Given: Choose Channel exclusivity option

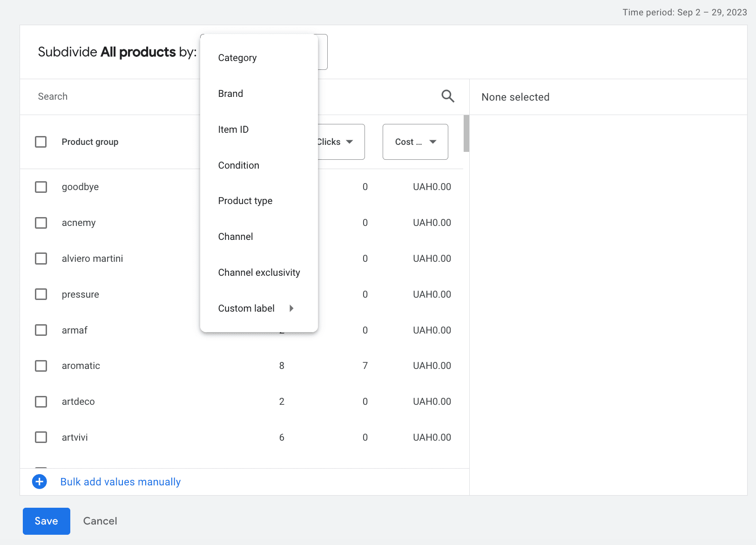Looking at the screenshot, I should pyautogui.click(x=259, y=272).
